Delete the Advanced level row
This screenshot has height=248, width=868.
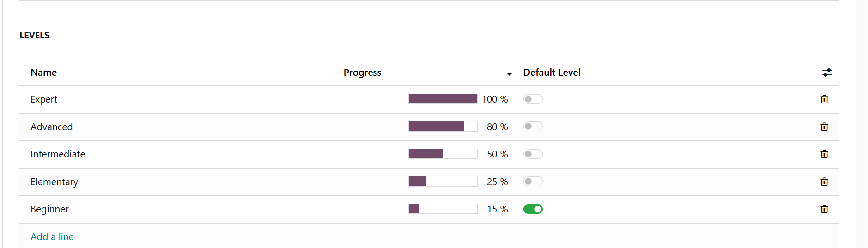(824, 127)
